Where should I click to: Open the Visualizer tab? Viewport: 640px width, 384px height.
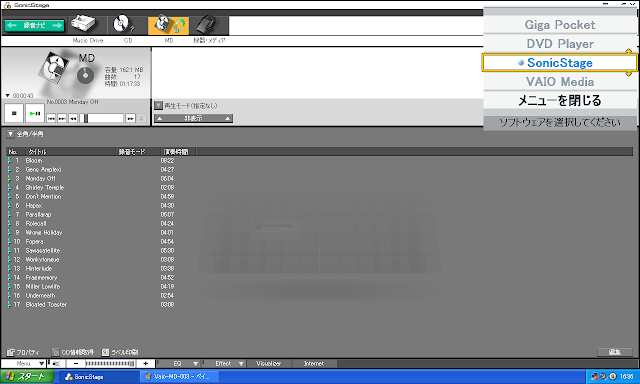(x=269, y=364)
